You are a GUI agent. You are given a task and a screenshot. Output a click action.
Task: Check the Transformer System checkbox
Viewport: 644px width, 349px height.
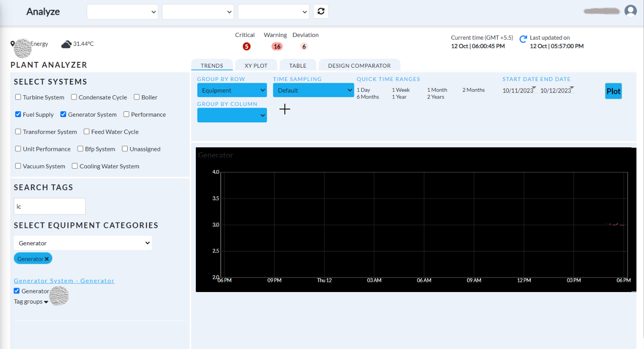click(18, 132)
